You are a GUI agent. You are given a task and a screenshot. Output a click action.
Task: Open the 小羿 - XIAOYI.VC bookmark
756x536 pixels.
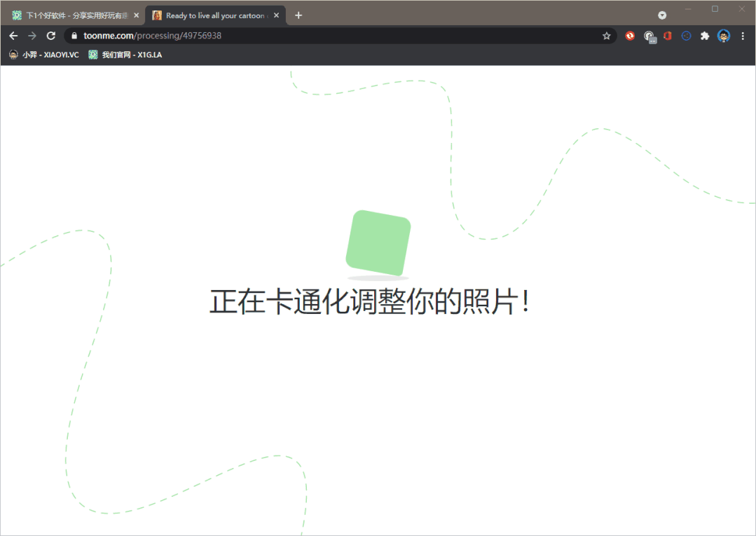point(44,55)
